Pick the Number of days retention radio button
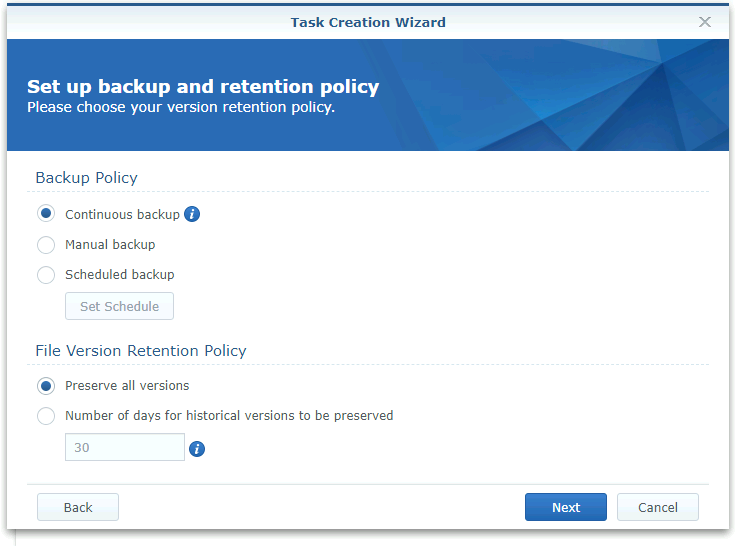 (x=46, y=416)
